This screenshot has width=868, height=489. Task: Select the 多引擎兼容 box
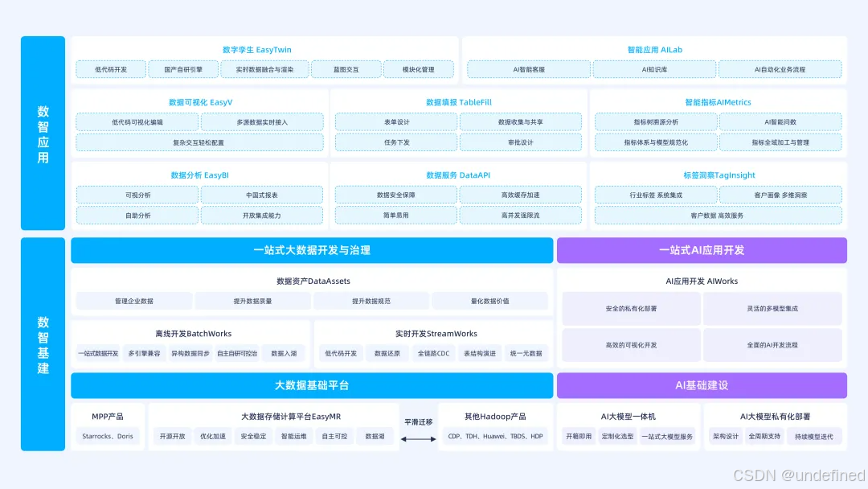click(x=144, y=353)
